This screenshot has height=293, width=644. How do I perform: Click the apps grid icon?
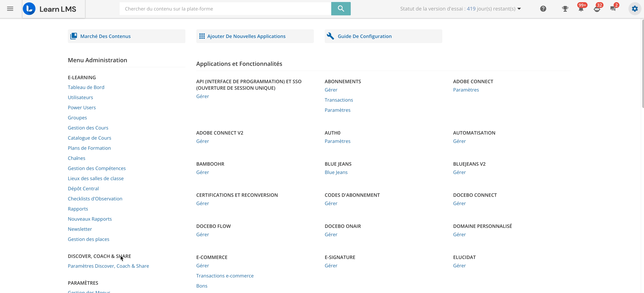coord(202,36)
